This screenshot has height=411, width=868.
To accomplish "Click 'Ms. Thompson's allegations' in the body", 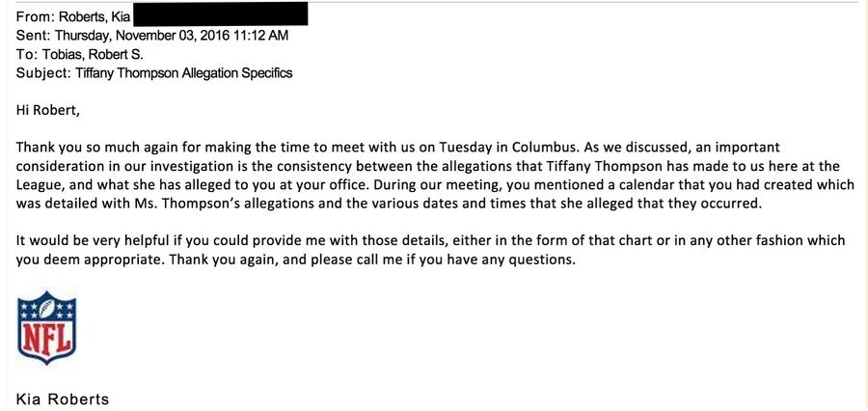I will click(x=192, y=204).
